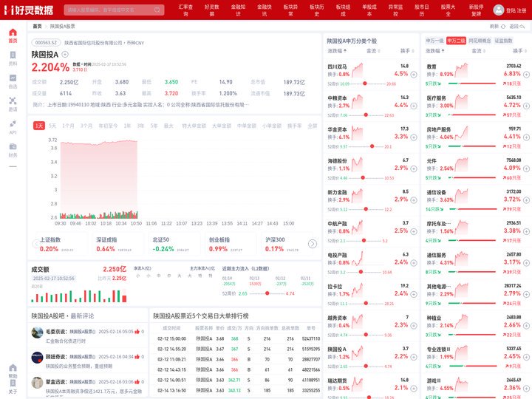Click plus icon in 医疗服务 sector row
Viewport: 532px width, 399px height.
click(x=526, y=106)
